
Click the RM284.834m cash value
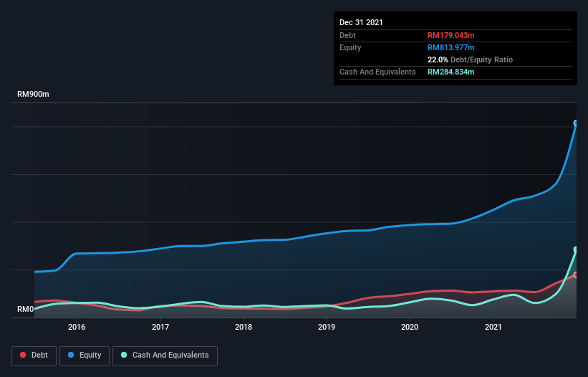(450, 72)
